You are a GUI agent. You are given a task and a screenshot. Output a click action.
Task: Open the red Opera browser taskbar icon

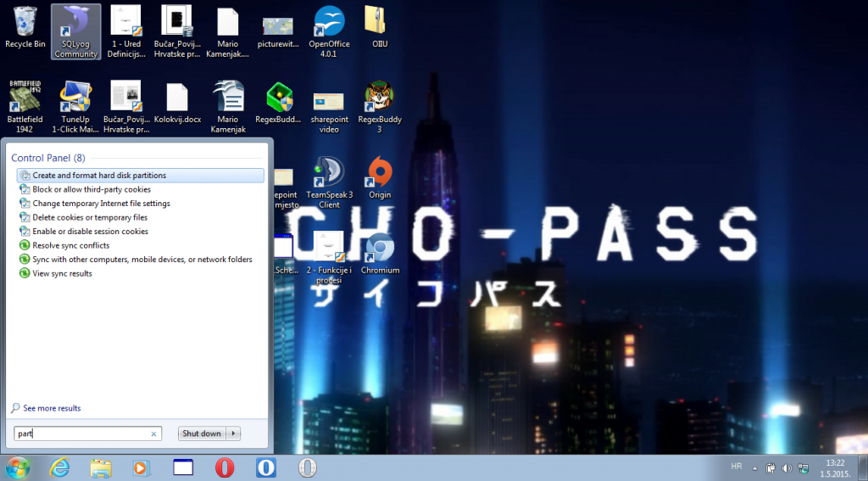(225, 468)
